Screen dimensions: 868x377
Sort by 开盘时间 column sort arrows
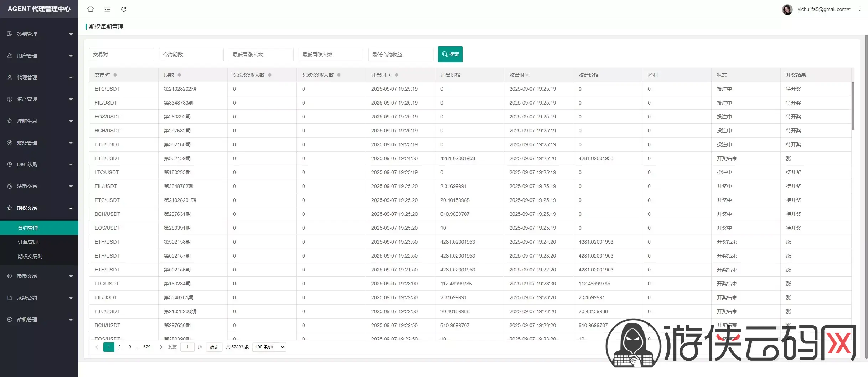(397, 75)
